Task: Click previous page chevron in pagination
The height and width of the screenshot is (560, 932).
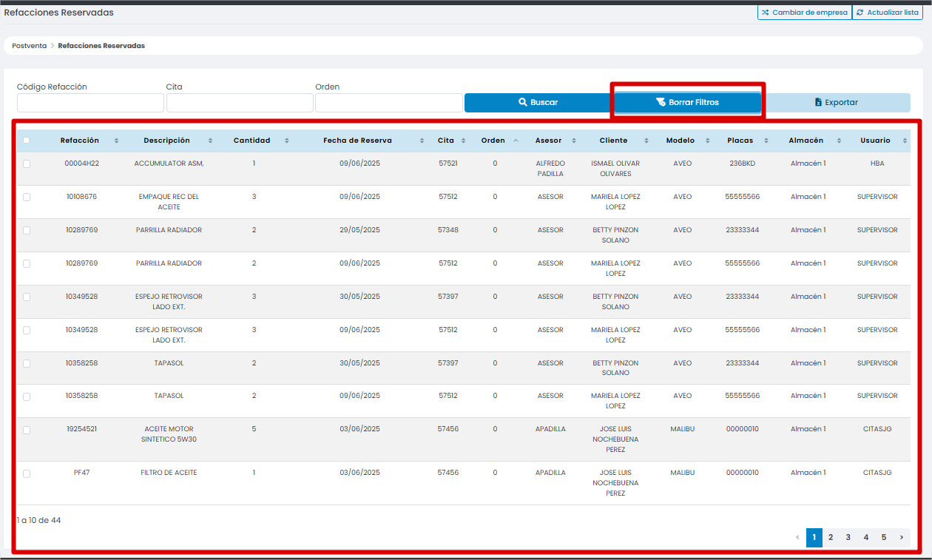Action: [797, 538]
